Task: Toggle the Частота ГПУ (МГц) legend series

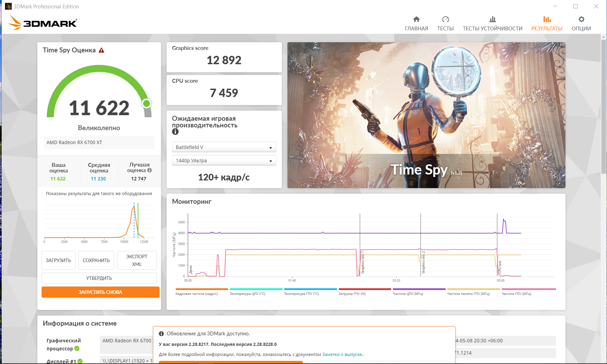Action: click(528, 292)
